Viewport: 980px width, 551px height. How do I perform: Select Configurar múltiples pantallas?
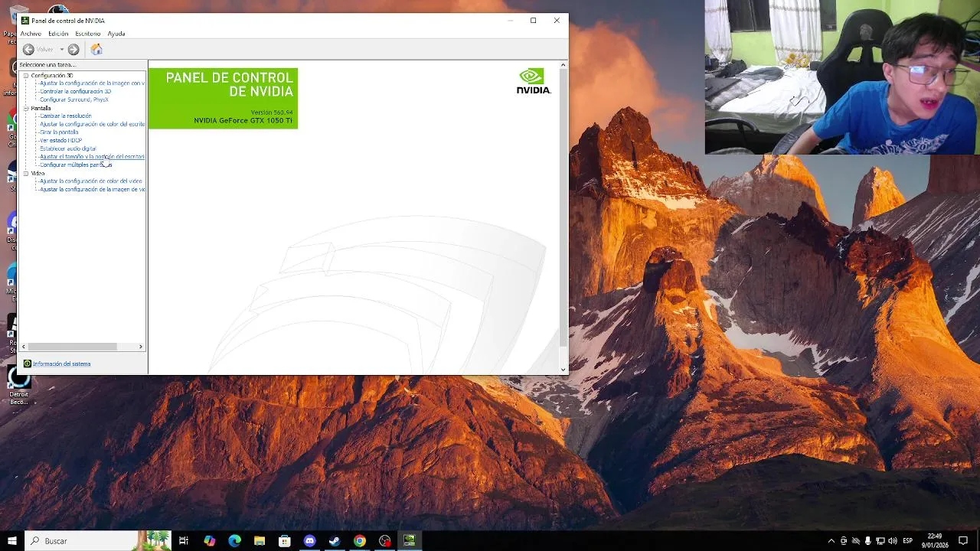(76, 165)
